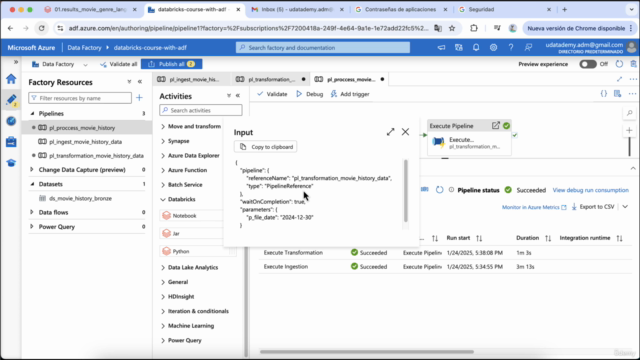This screenshot has width=640, height=360.
Task: Click the Publish all button
Action: (171, 64)
